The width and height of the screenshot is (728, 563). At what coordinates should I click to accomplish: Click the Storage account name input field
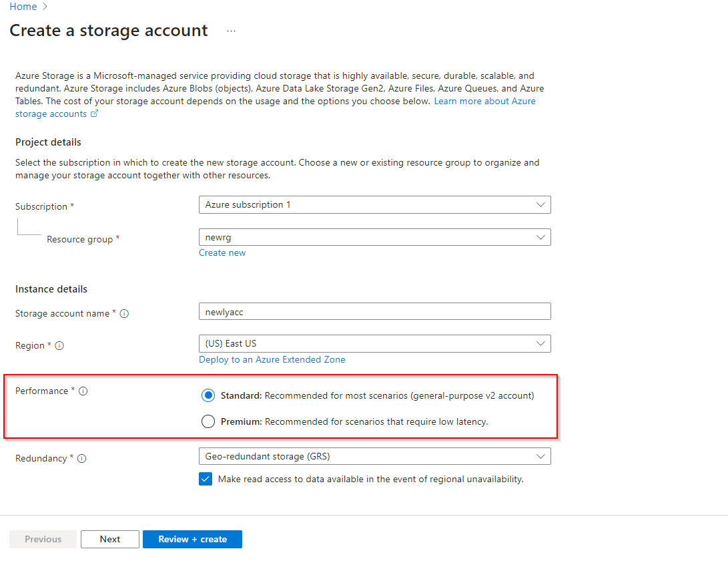374,312
